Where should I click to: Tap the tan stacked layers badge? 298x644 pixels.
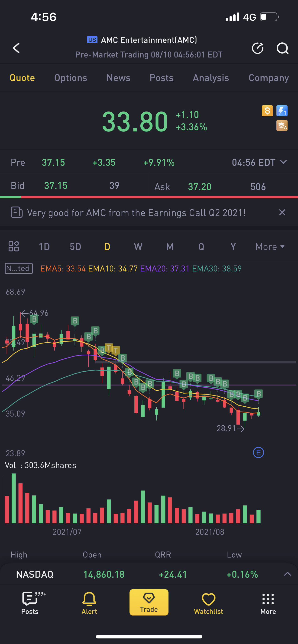point(282,125)
